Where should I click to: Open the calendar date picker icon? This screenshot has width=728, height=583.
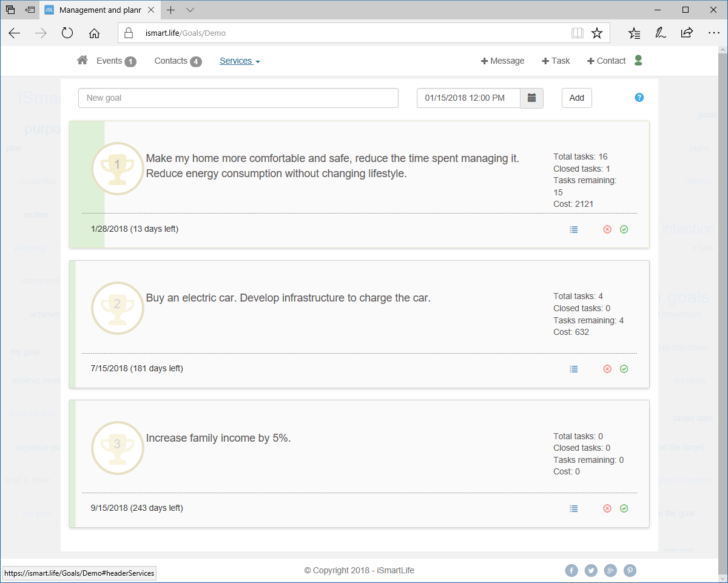[x=531, y=98]
